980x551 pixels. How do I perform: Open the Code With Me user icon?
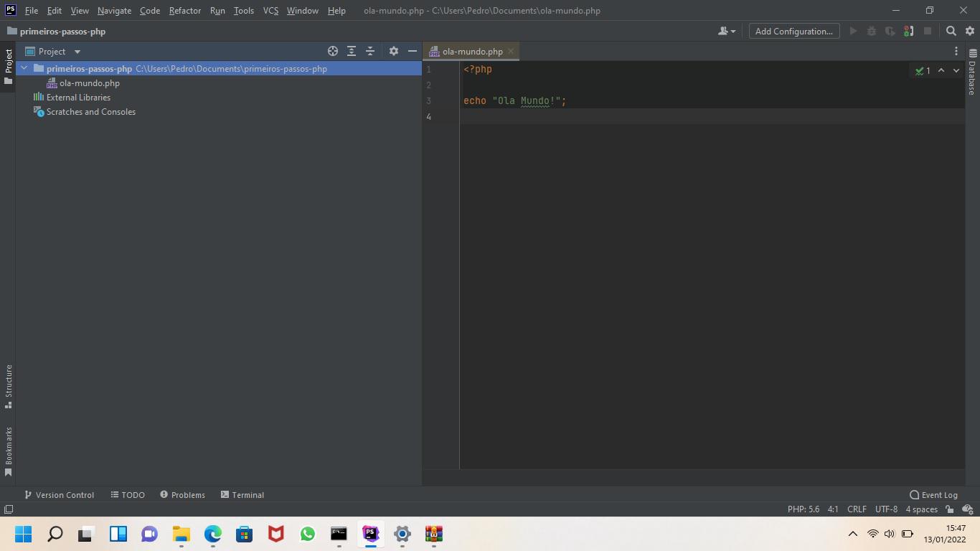click(727, 31)
